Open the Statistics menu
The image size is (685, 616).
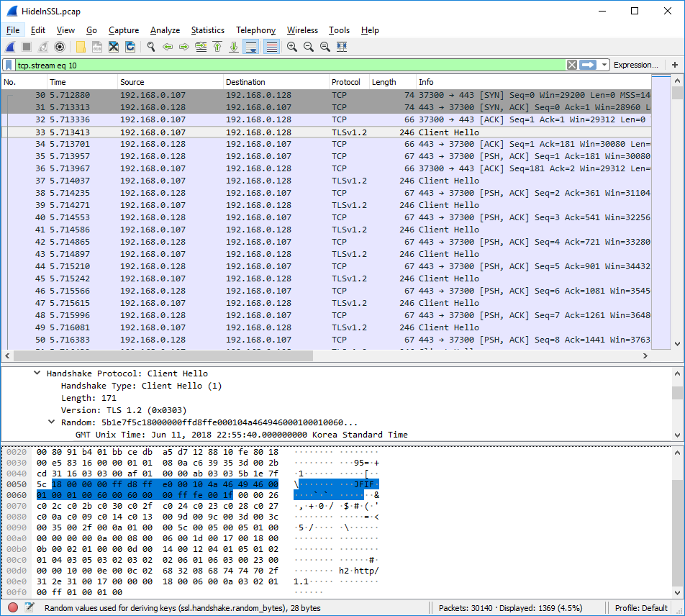207,30
